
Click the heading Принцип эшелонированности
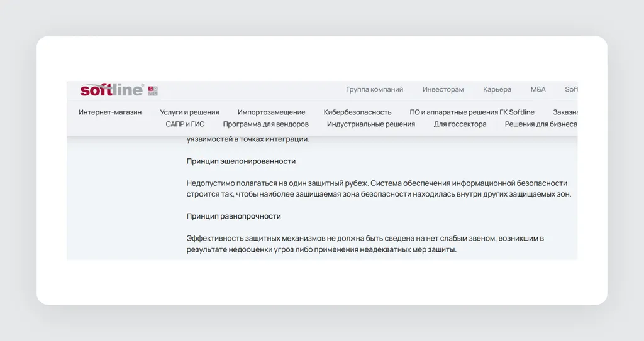click(x=241, y=161)
